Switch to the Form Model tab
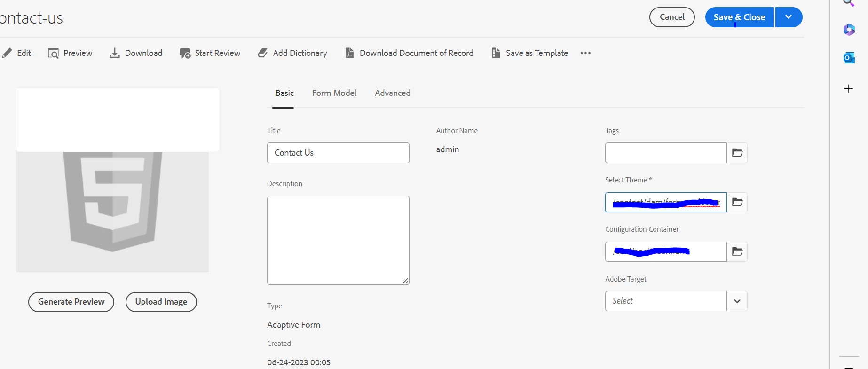 tap(334, 93)
